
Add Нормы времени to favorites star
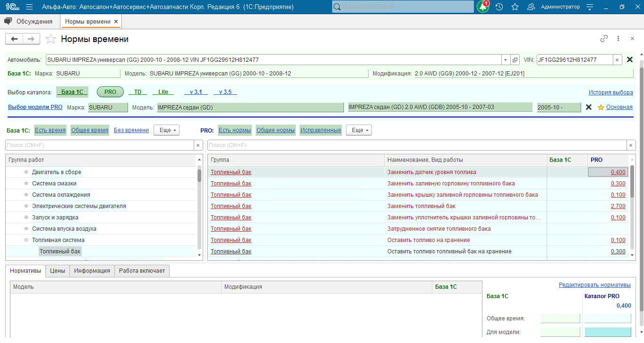pyautogui.click(x=51, y=39)
